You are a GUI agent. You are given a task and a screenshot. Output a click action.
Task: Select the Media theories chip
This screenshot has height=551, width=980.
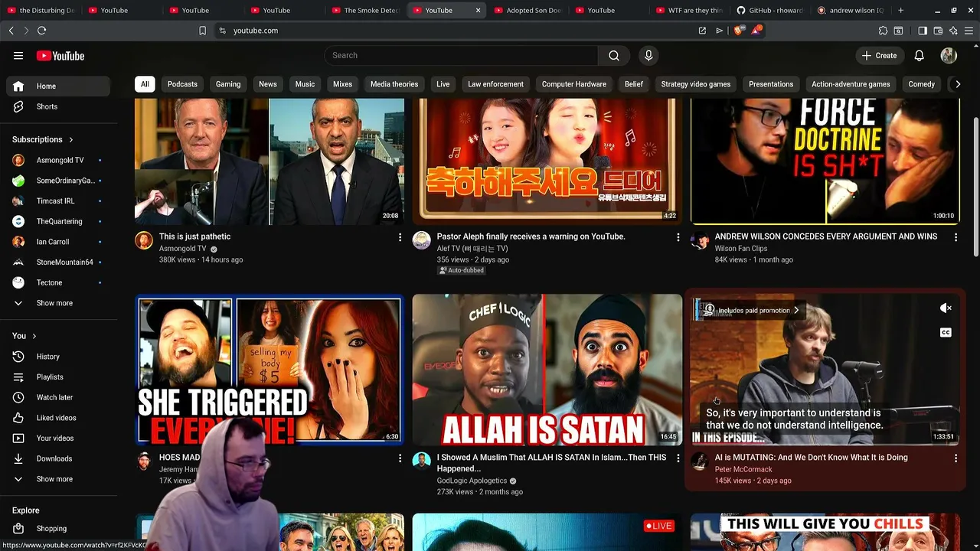[394, 84]
